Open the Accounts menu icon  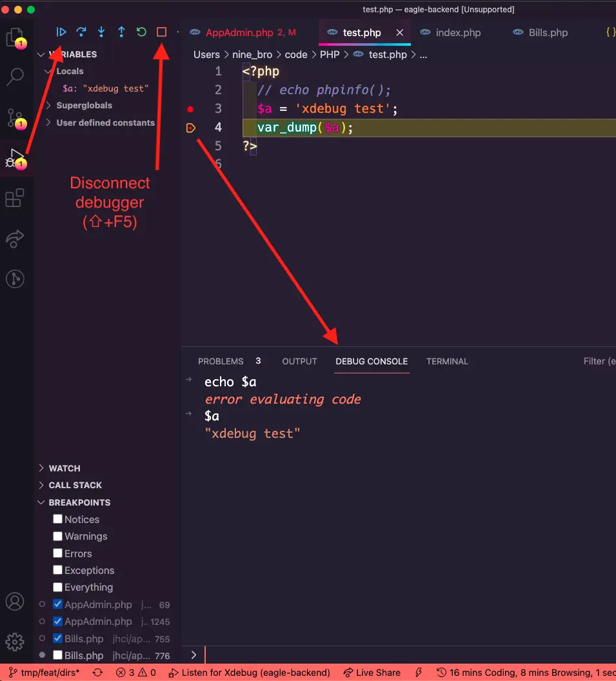(15, 602)
